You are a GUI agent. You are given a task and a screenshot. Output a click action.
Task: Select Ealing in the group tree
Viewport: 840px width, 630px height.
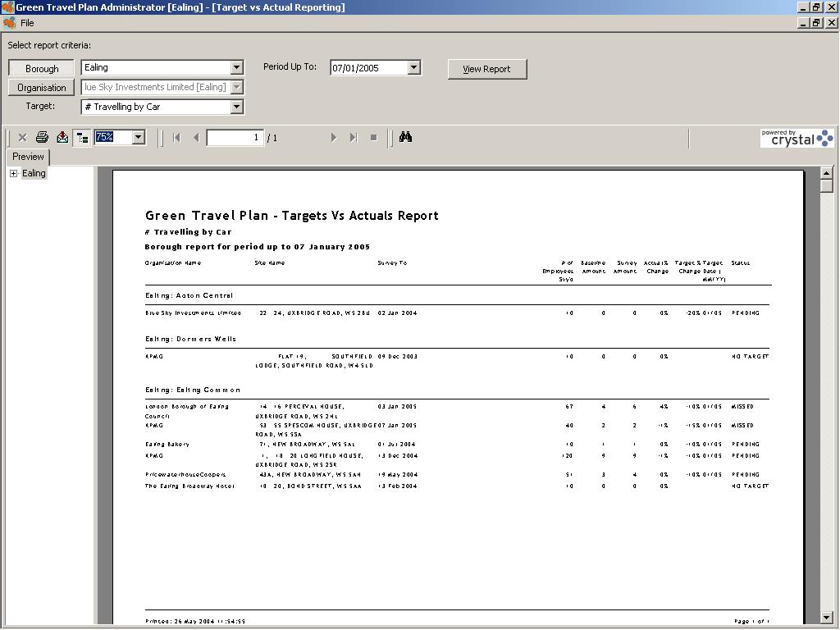[34, 173]
